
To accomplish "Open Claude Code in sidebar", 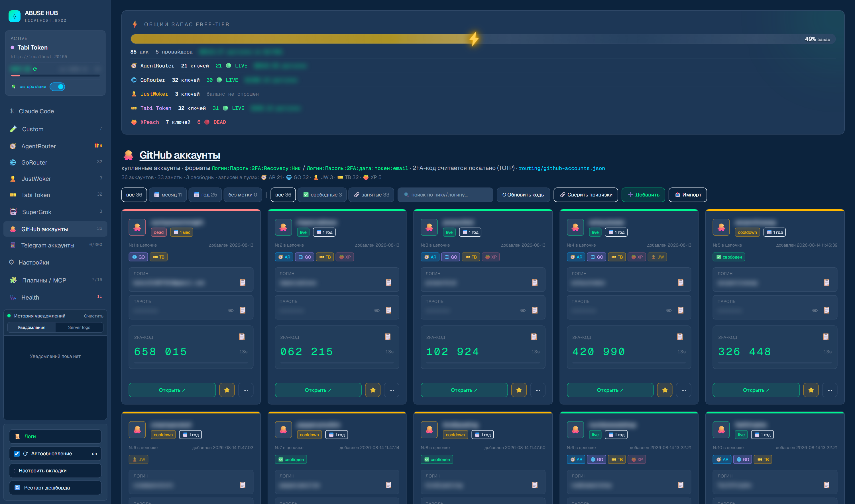I will tap(55, 111).
